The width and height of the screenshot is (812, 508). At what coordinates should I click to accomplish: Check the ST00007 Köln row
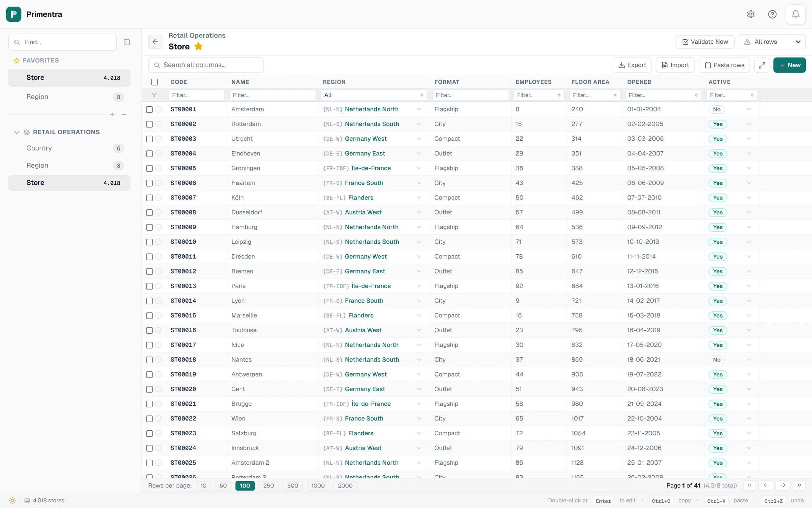150,198
